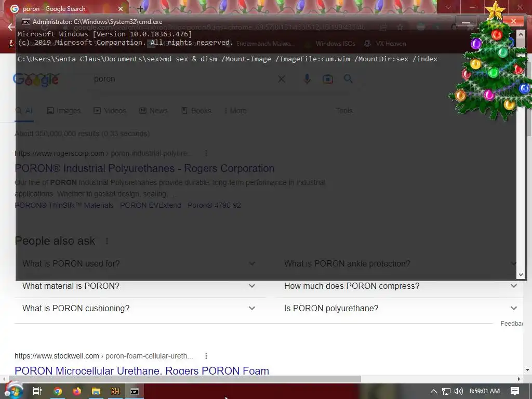This screenshot has height=399, width=532.
Task: Click the Feedback link
Action: point(512,324)
